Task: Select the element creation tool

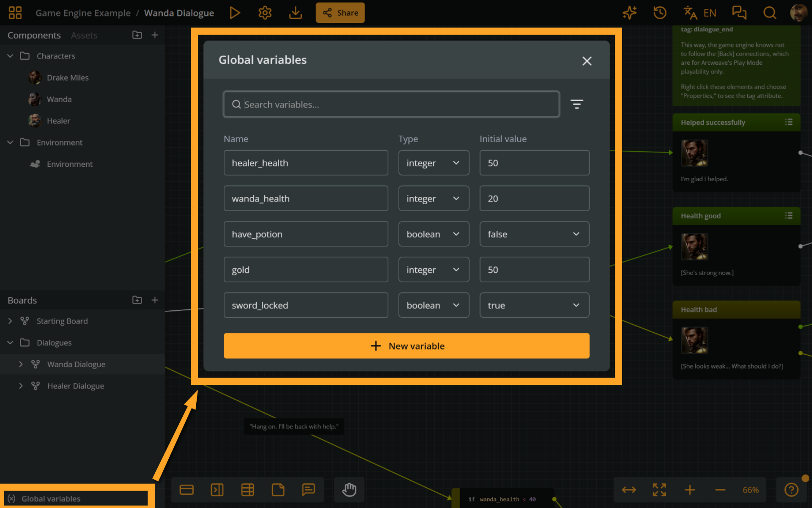Action: [x=187, y=490]
